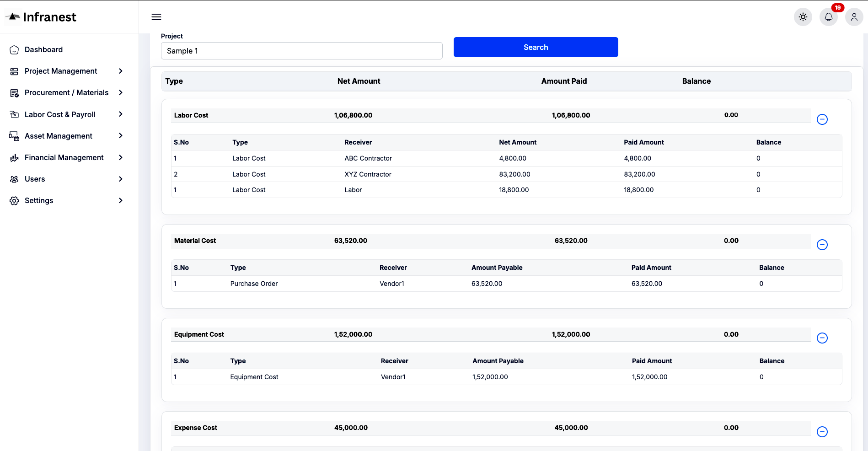The height and width of the screenshot is (451, 868).
Task: Open Dashboard from the sidebar
Action: point(43,49)
